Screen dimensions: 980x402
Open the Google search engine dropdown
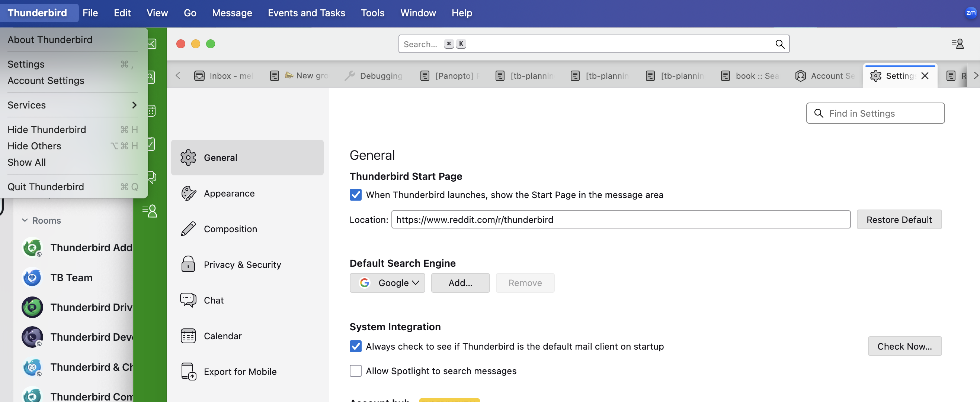(387, 283)
